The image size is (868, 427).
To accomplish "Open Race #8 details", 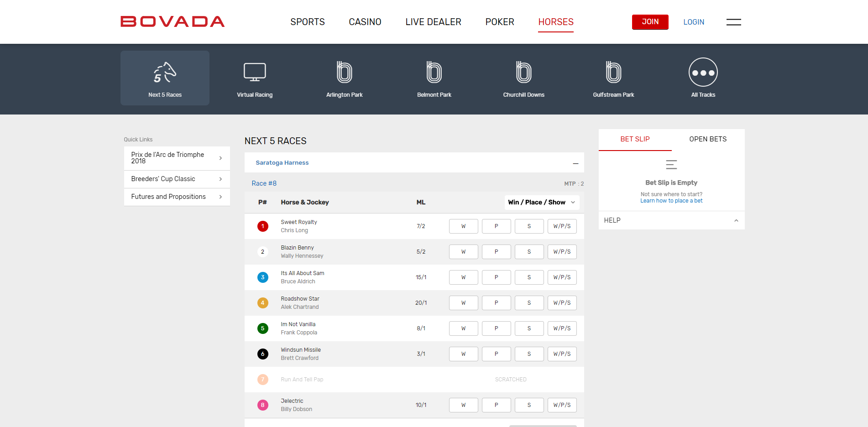I will (264, 183).
